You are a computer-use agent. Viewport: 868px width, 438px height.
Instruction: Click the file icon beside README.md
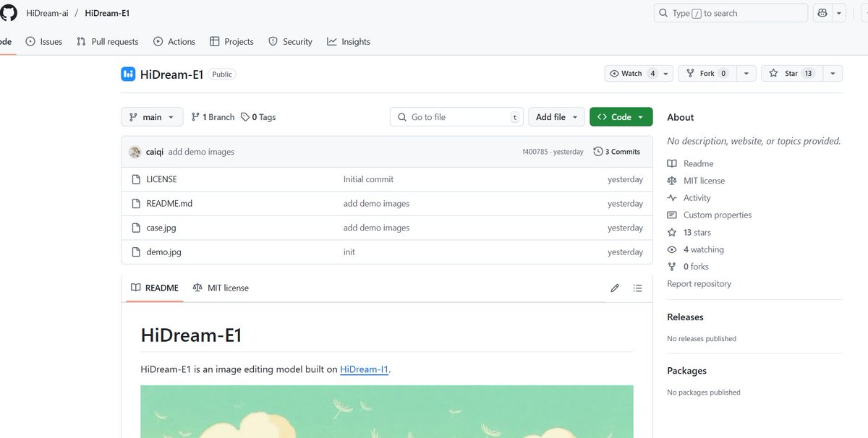(135, 204)
